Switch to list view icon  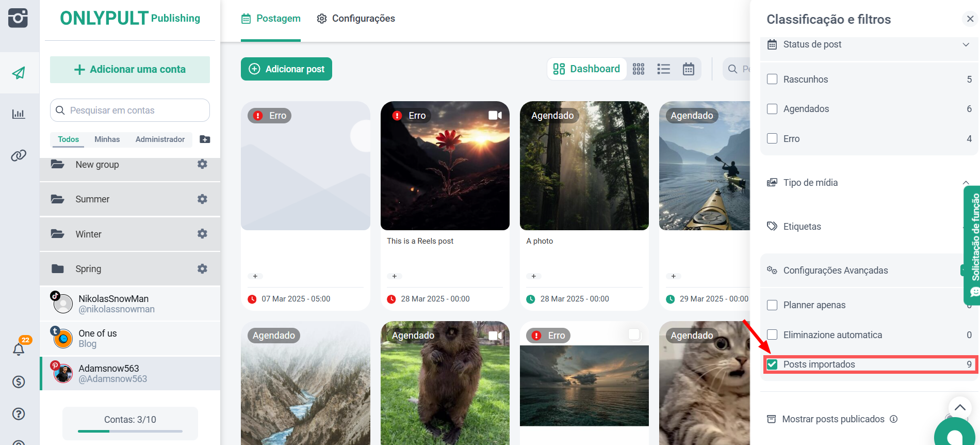(x=663, y=69)
